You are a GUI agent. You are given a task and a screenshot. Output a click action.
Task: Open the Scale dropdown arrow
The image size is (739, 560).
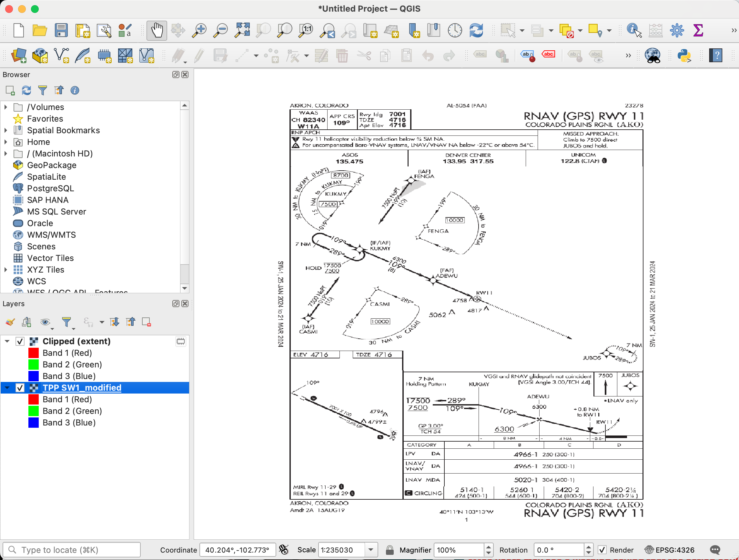371,550
